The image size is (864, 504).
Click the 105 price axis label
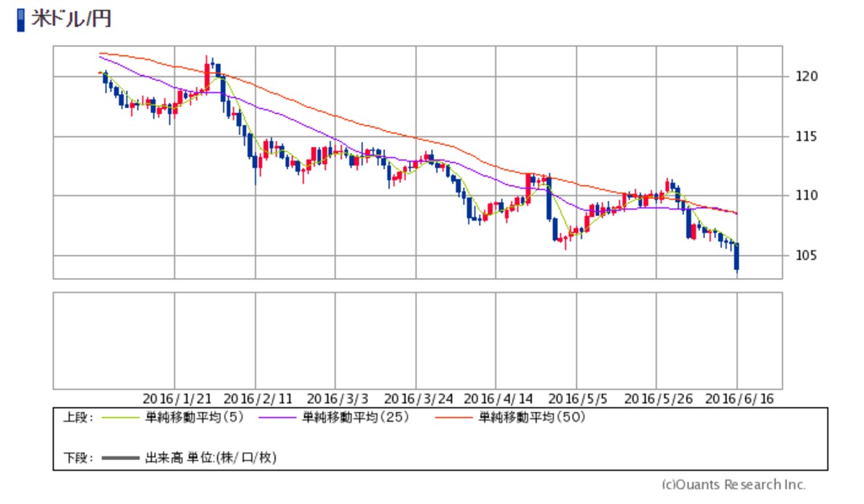(807, 255)
